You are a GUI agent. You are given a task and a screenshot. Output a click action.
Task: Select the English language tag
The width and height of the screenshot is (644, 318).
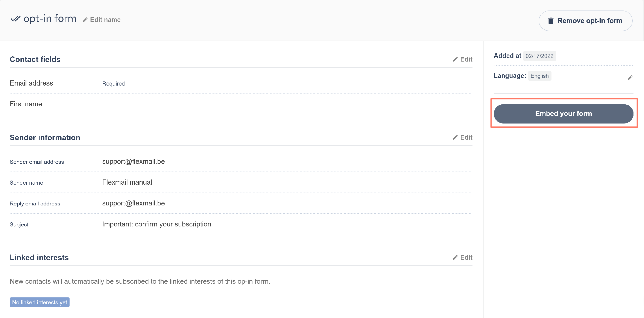tap(539, 76)
